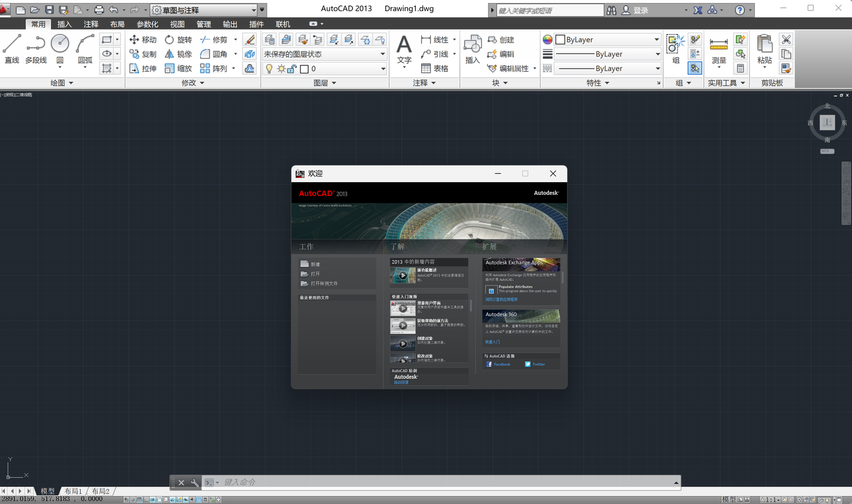Click the 圆角 (Fillet) tool
This screenshot has width=852, height=504.
coord(214,54)
